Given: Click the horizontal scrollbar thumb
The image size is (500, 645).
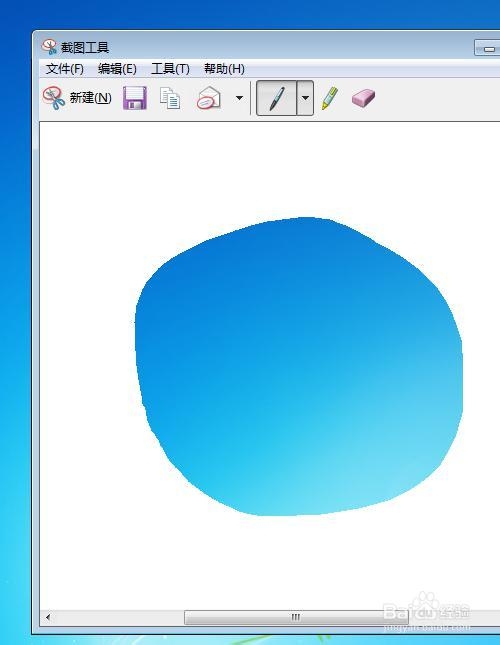Looking at the screenshot, I should [296, 617].
